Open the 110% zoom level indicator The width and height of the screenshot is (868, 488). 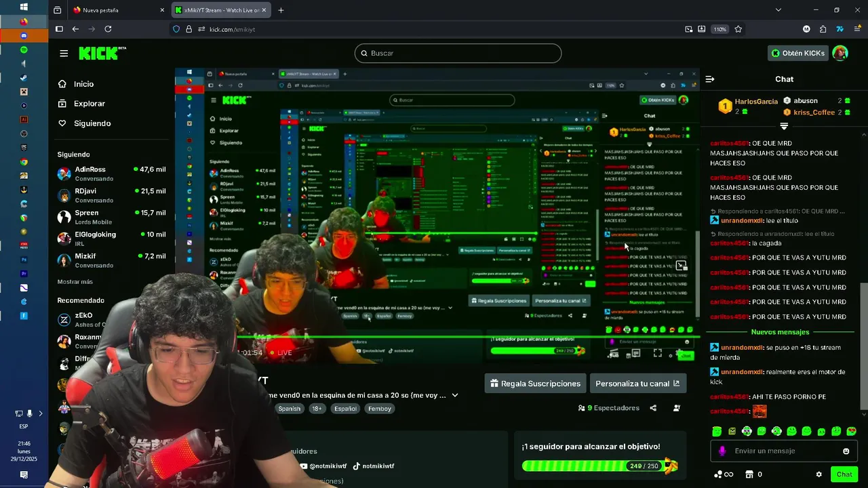[719, 29]
